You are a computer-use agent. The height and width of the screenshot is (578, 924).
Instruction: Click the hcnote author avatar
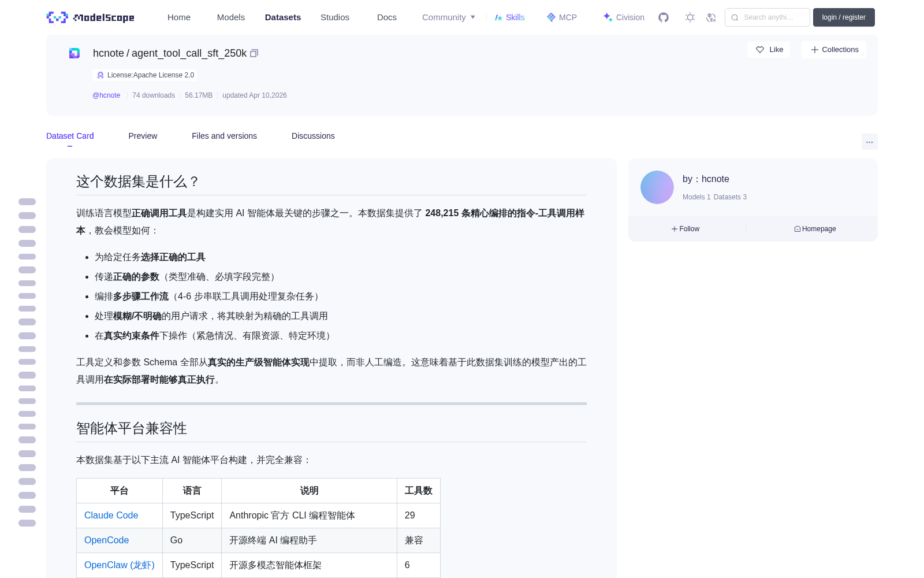pyautogui.click(x=657, y=187)
